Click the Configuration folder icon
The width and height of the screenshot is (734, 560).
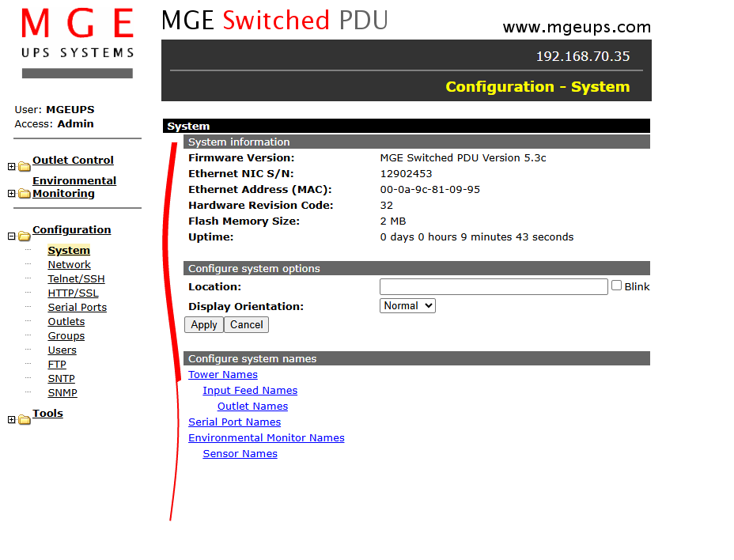[x=25, y=236]
